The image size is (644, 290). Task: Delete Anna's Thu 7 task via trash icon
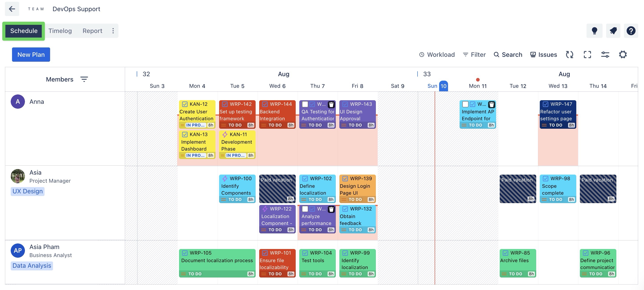pyautogui.click(x=331, y=104)
